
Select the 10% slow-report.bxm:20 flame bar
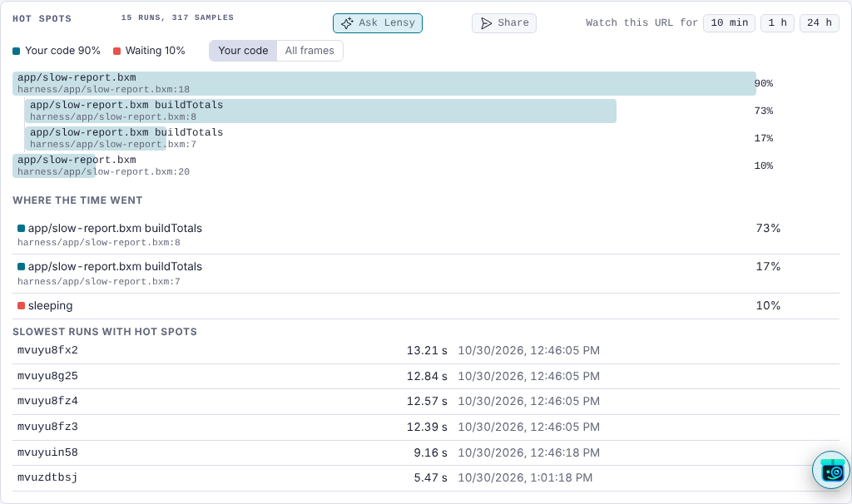pos(54,166)
